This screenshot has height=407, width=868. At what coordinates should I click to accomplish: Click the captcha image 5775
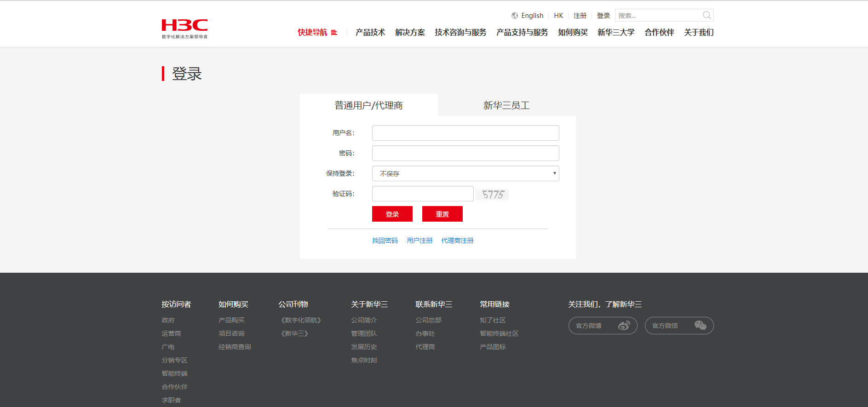point(492,194)
